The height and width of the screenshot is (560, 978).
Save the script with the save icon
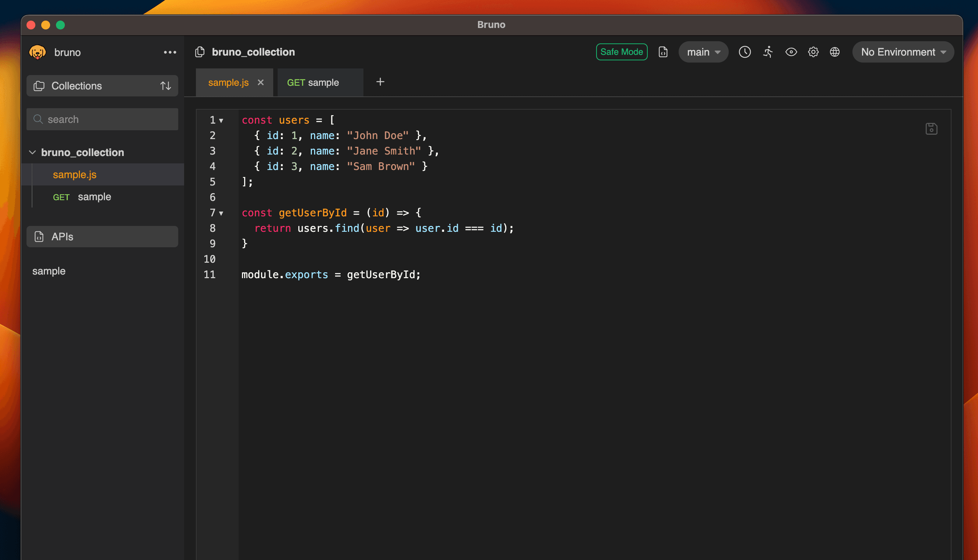click(932, 128)
